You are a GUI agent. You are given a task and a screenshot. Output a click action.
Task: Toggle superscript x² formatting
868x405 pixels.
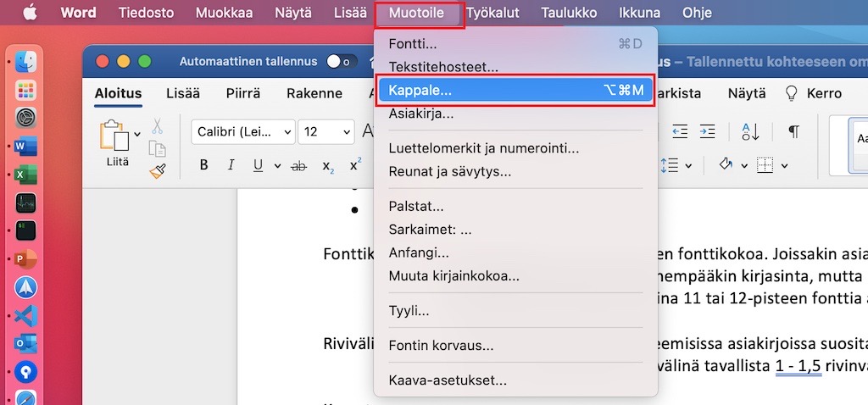point(355,164)
